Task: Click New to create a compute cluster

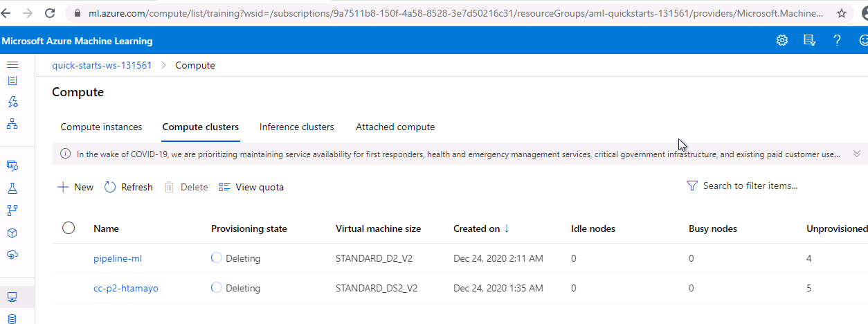Action: tap(75, 187)
